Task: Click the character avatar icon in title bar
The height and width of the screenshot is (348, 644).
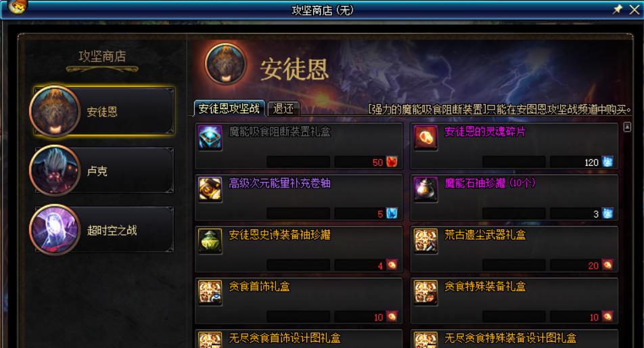Action: [x=18, y=6]
